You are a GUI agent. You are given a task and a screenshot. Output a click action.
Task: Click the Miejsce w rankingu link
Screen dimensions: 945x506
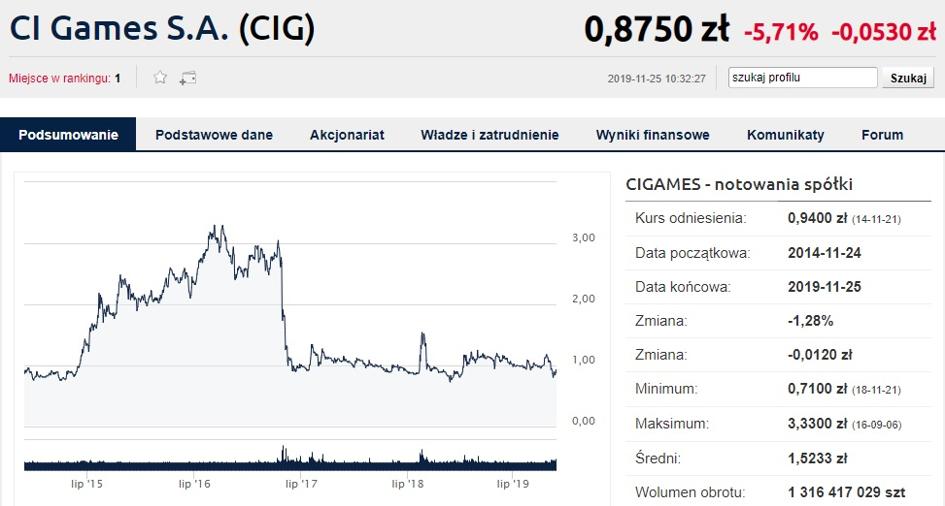(x=60, y=78)
